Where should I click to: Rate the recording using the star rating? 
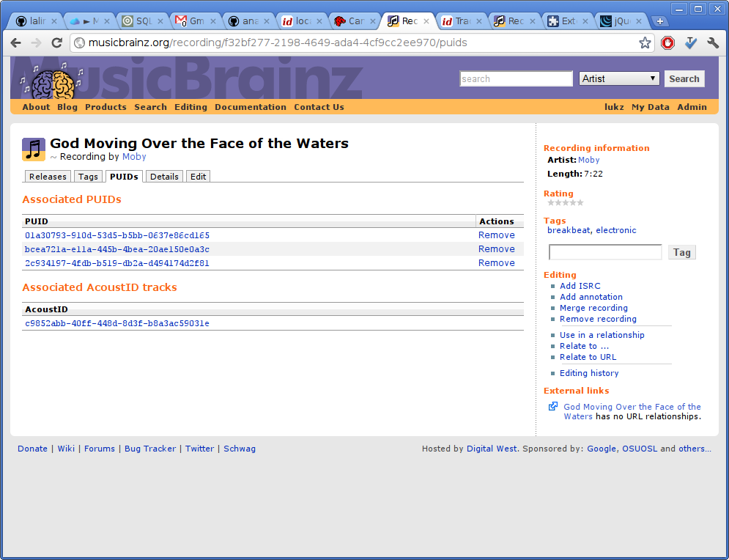(x=566, y=203)
